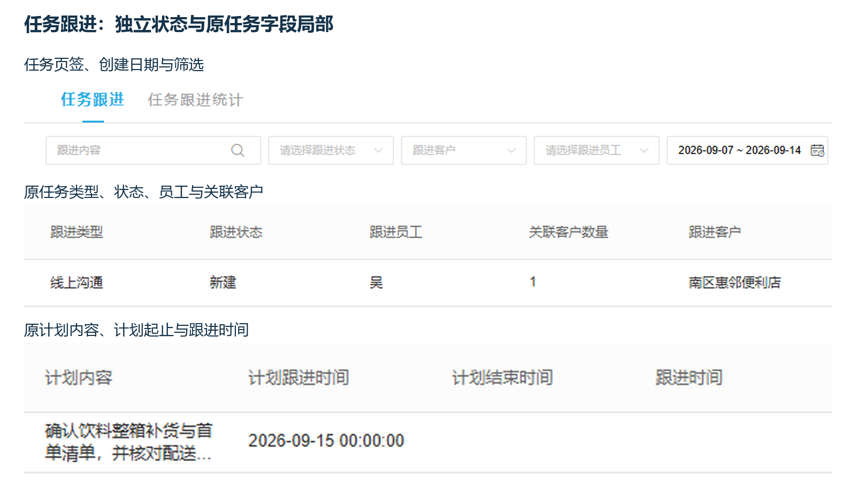
Task: Click subtitle 原计划内容、计划起止与跟进时间
Action: (x=136, y=330)
